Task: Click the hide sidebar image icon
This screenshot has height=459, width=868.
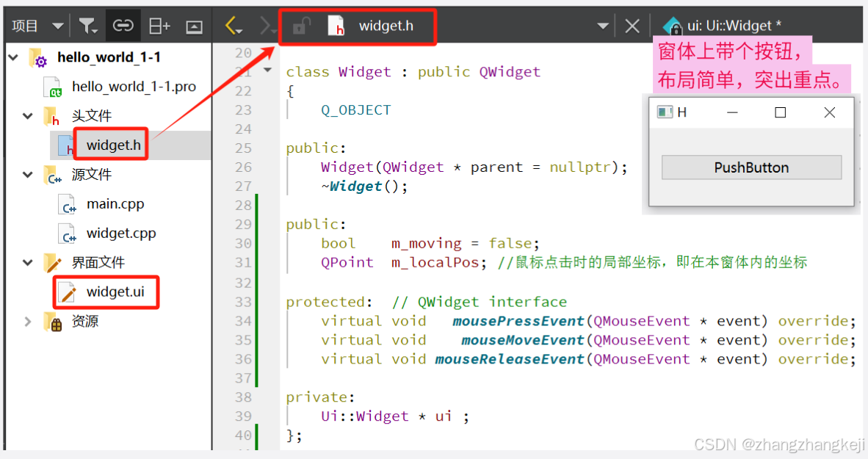Action: (x=194, y=26)
